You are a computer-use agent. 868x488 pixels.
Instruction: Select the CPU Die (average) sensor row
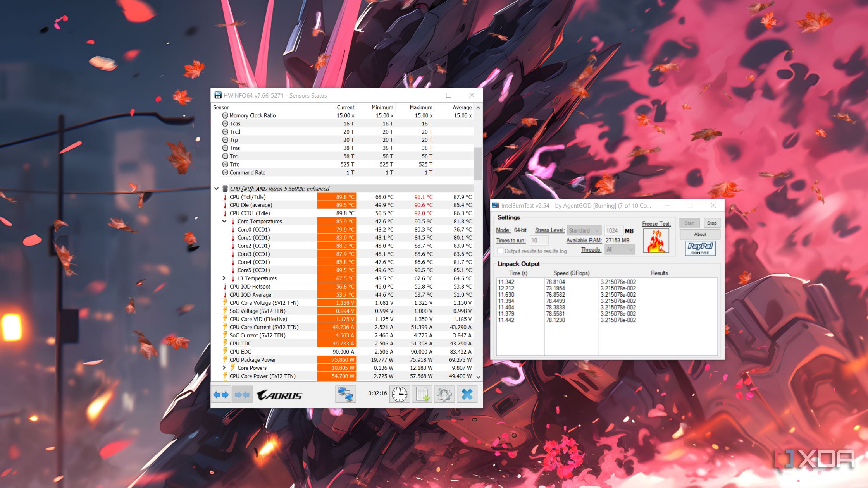[x=342, y=205]
